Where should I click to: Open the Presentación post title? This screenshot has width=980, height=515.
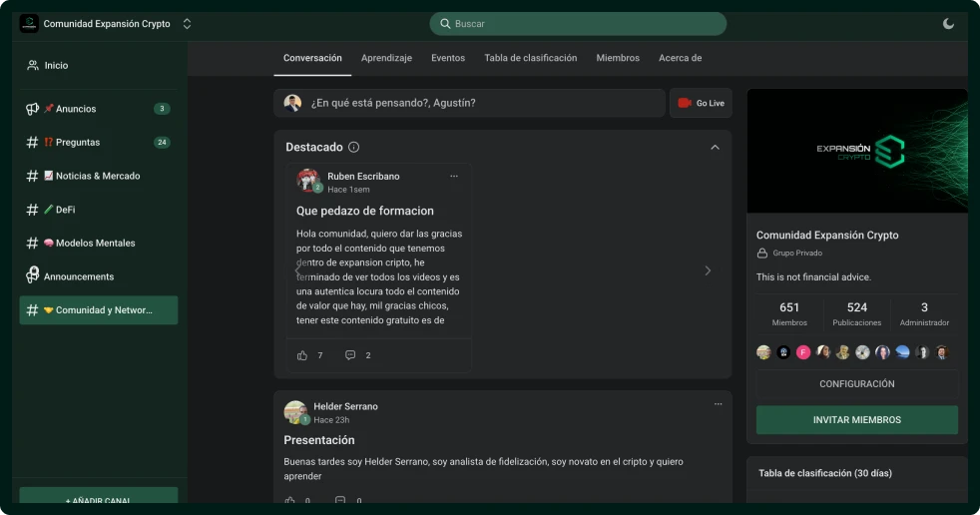tap(319, 440)
